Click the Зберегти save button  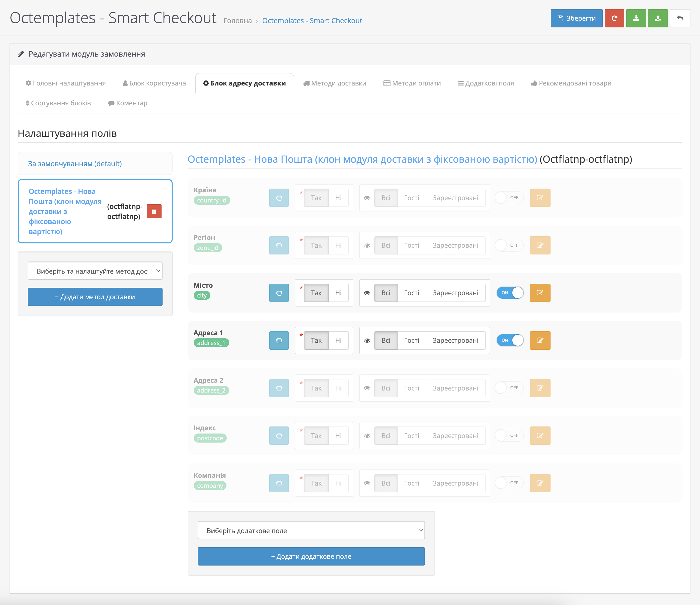[x=576, y=18]
